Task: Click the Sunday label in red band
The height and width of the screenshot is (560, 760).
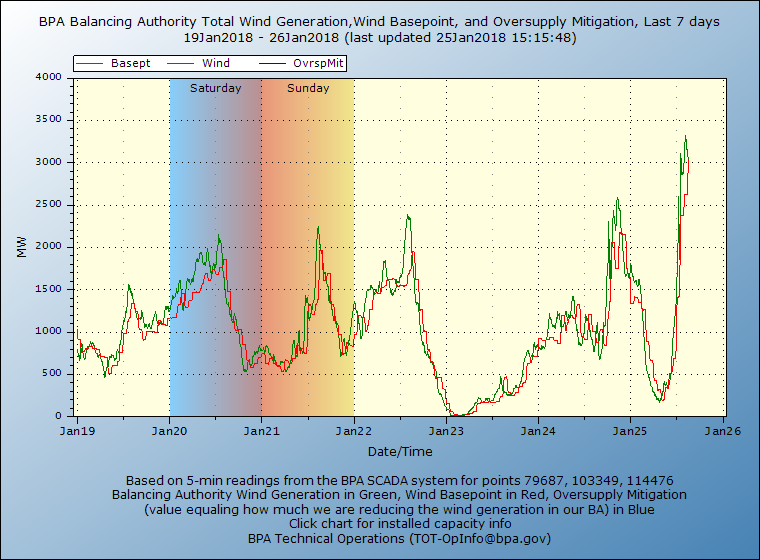Action: coord(308,88)
